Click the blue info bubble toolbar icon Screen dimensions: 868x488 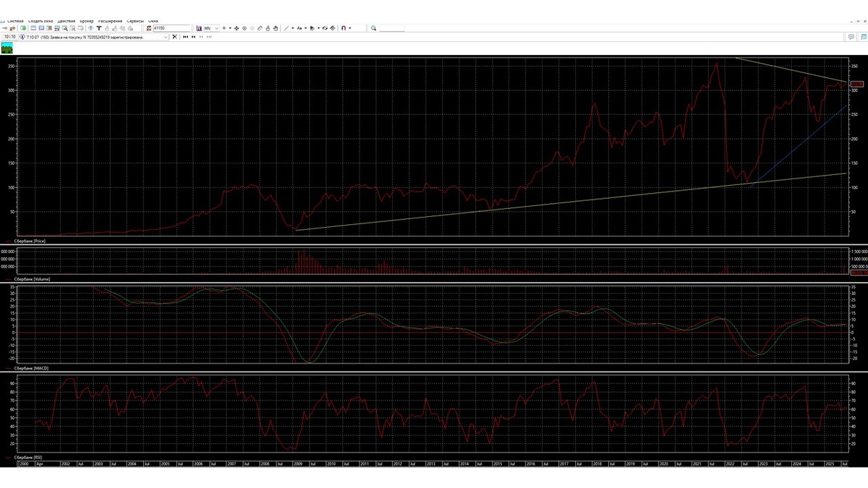(x=90, y=28)
